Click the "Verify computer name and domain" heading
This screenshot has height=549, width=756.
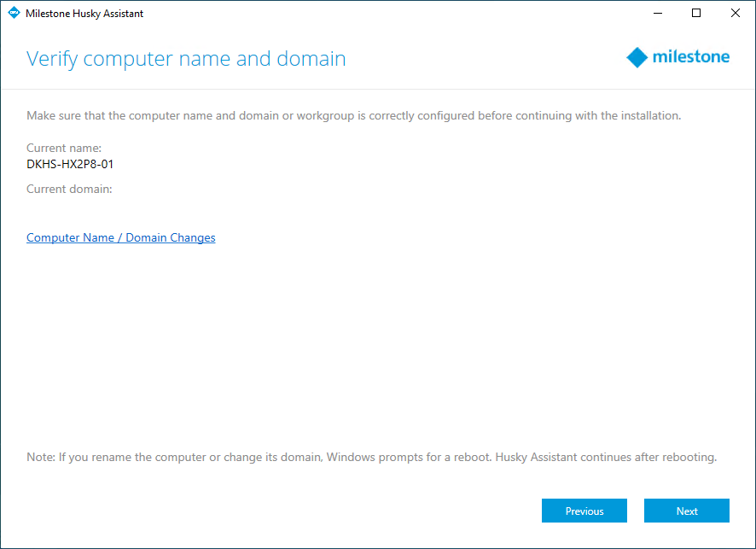tap(186, 59)
